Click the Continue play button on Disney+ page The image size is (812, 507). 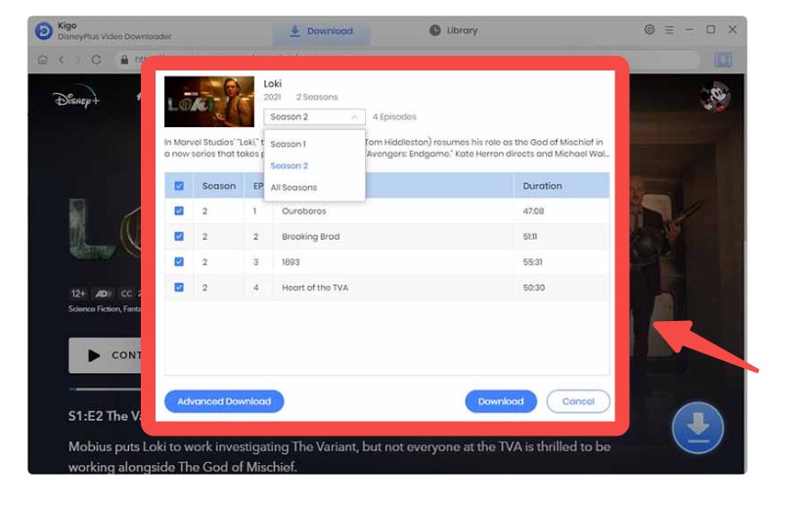click(105, 355)
